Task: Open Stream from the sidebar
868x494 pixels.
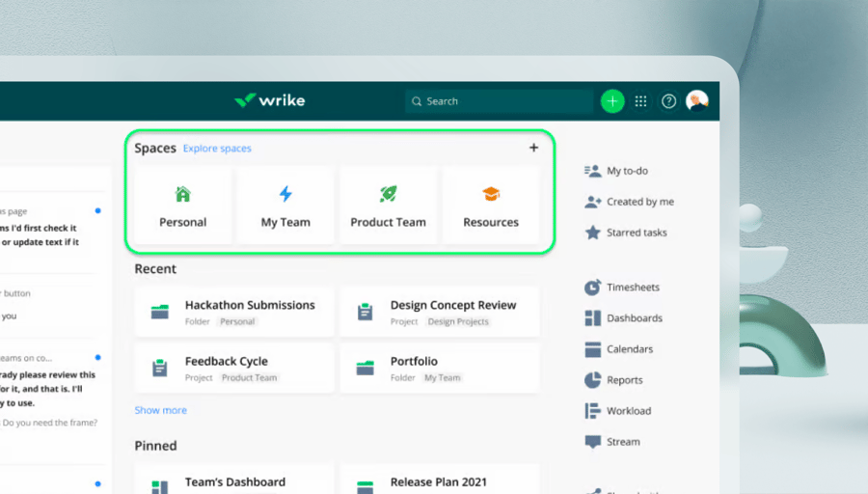Action: [623, 442]
